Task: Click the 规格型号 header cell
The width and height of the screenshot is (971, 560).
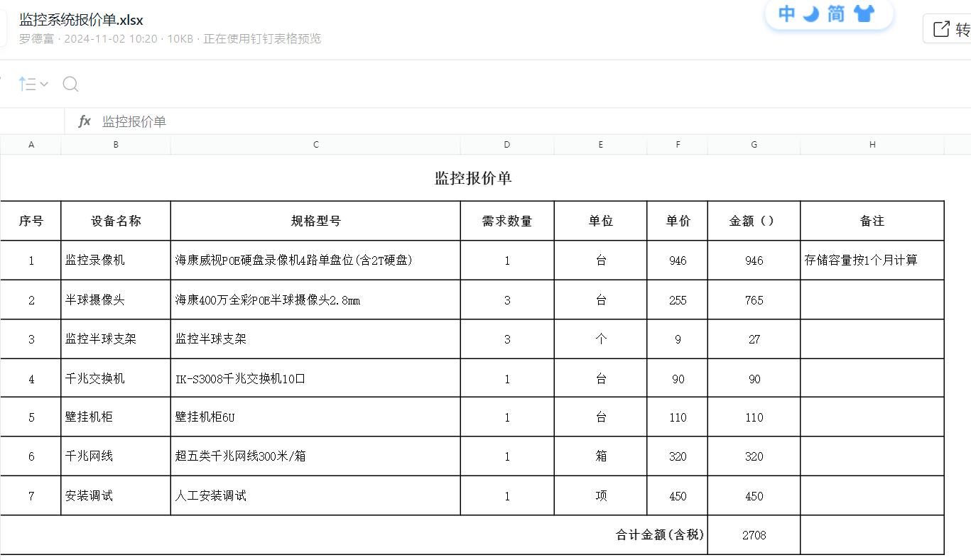Action: (x=315, y=221)
